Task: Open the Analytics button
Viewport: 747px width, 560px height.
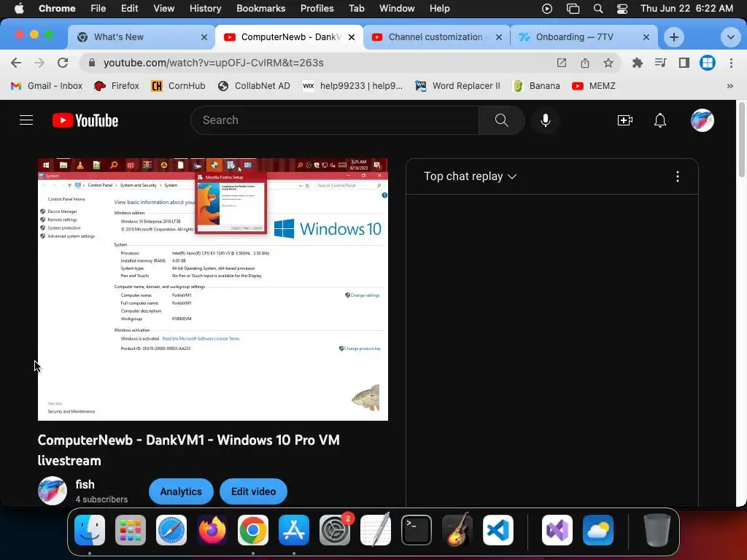Action: [181, 491]
